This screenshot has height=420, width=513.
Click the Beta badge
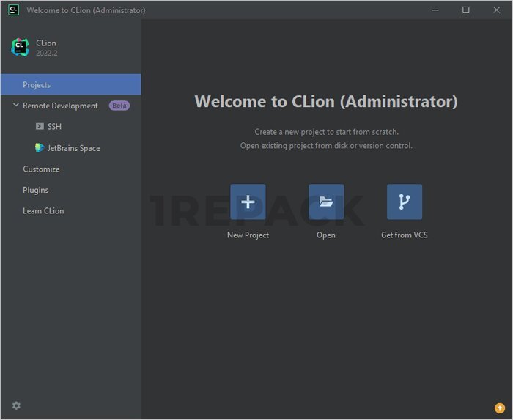[119, 106]
